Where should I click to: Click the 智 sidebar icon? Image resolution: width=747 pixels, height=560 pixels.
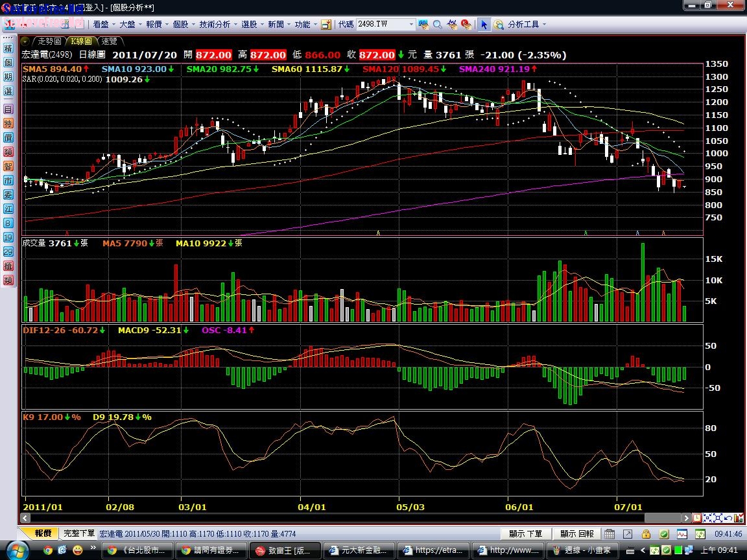coord(8,166)
